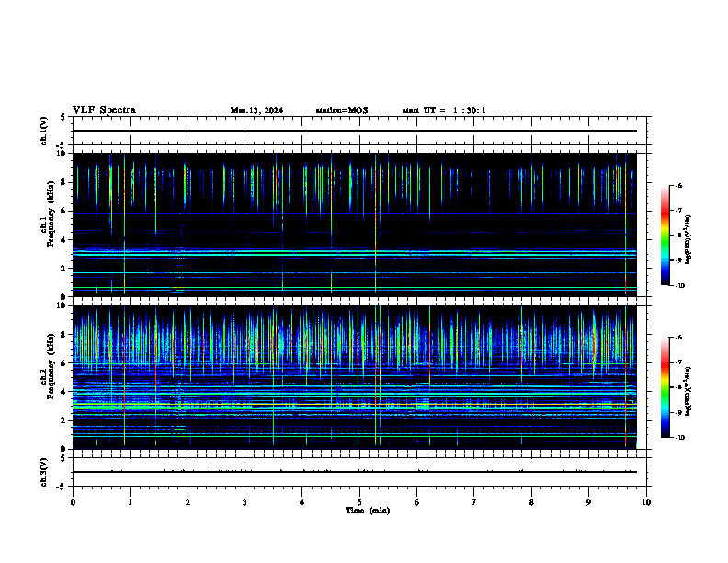Click the time axis tick label "4"
This screenshot has width=728, height=563.
(302, 502)
